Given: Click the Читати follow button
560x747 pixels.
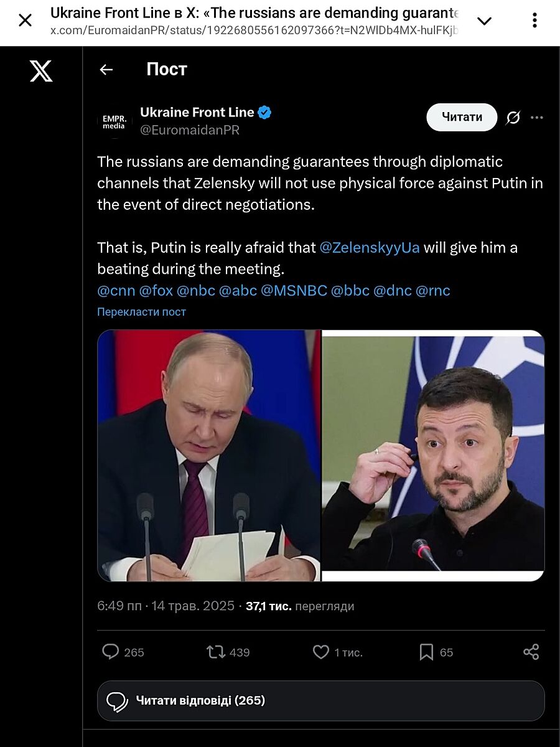Looking at the screenshot, I should click(x=462, y=117).
